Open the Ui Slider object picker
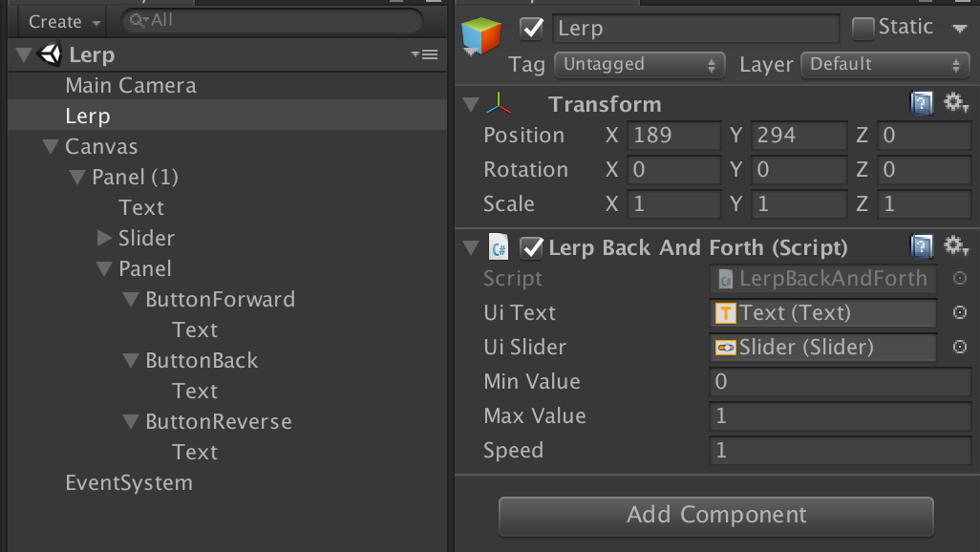The image size is (980, 552). click(x=961, y=348)
